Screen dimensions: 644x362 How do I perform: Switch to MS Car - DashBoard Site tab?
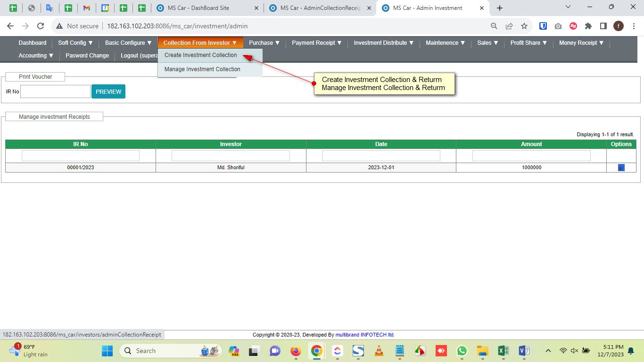(207, 8)
